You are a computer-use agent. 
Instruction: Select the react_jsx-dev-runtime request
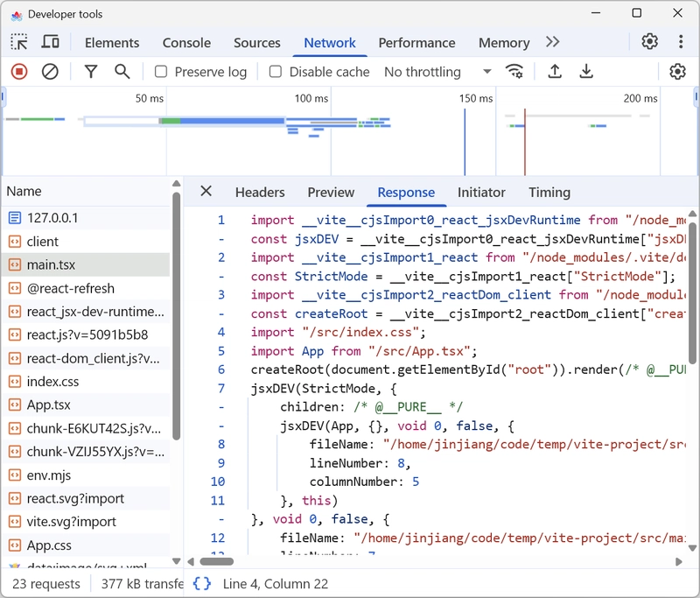tap(86, 312)
